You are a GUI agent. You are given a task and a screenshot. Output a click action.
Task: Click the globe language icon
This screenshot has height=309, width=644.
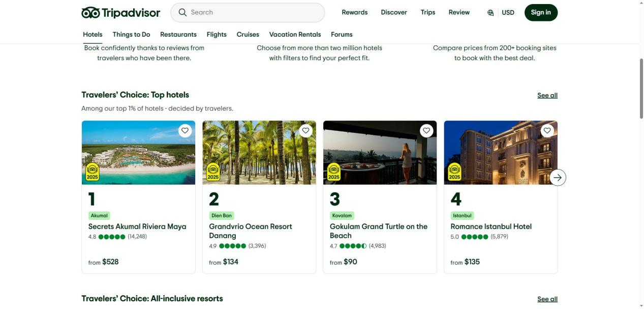coord(490,13)
